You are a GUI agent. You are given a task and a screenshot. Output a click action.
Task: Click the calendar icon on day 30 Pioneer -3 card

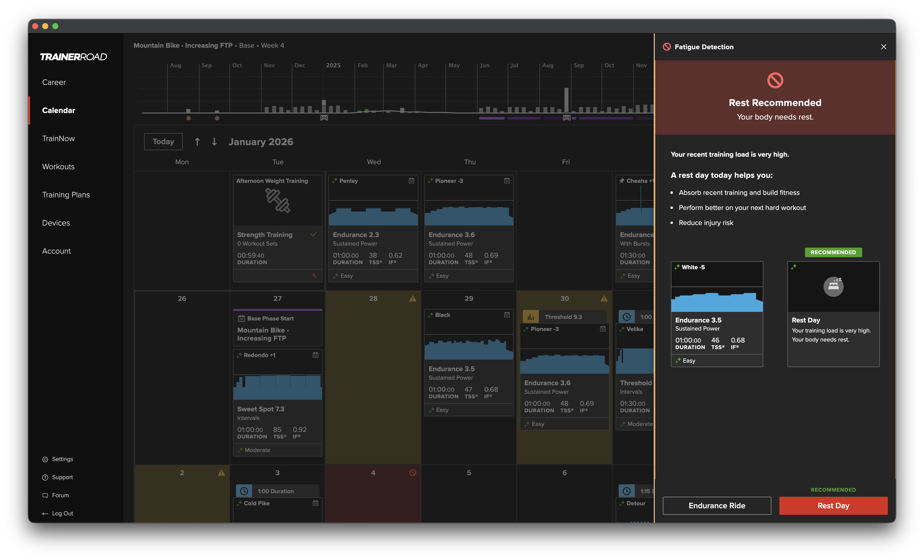(603, 328)
